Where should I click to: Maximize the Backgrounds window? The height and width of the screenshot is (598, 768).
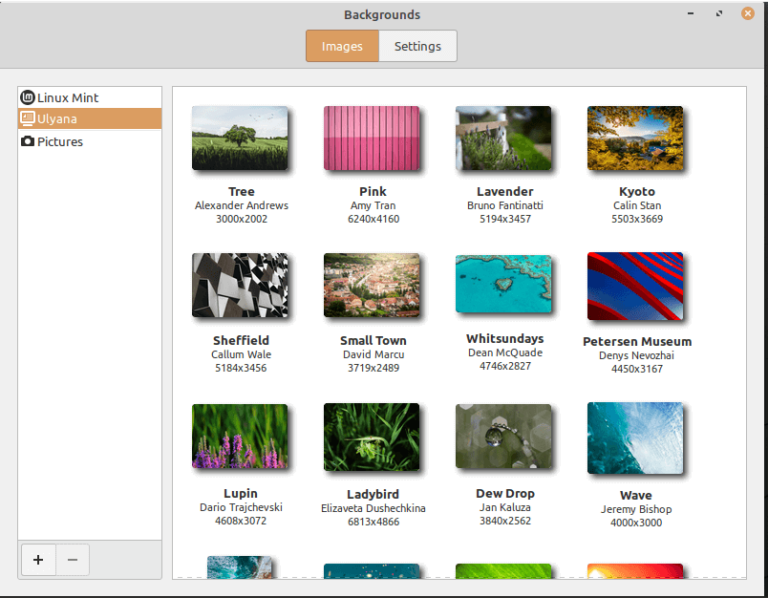719,14
